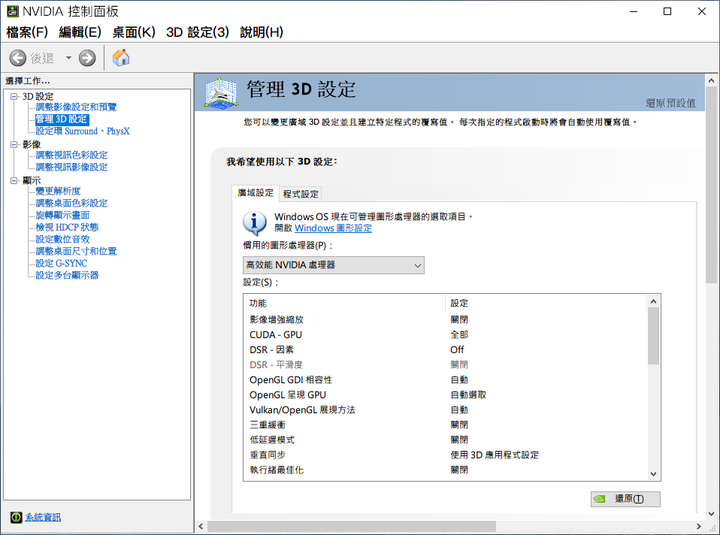The image size is (720, 535).
Task: Open the 編輯(E) menu
Action: coord(80,32)
